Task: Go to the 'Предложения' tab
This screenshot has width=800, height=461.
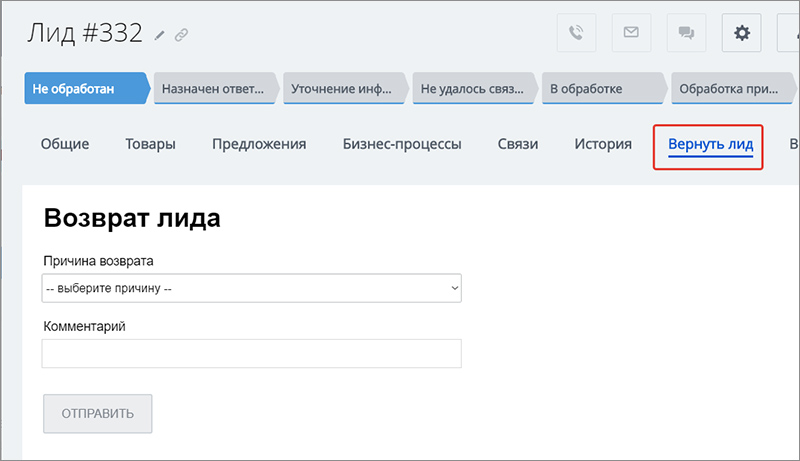Action: [x=259, y=144]
